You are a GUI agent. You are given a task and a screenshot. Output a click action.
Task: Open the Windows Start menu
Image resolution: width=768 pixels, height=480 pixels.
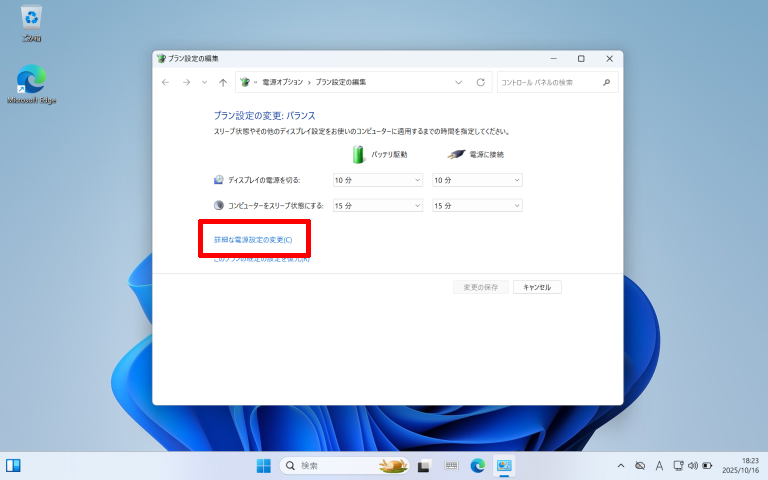(x=264, y=466)
